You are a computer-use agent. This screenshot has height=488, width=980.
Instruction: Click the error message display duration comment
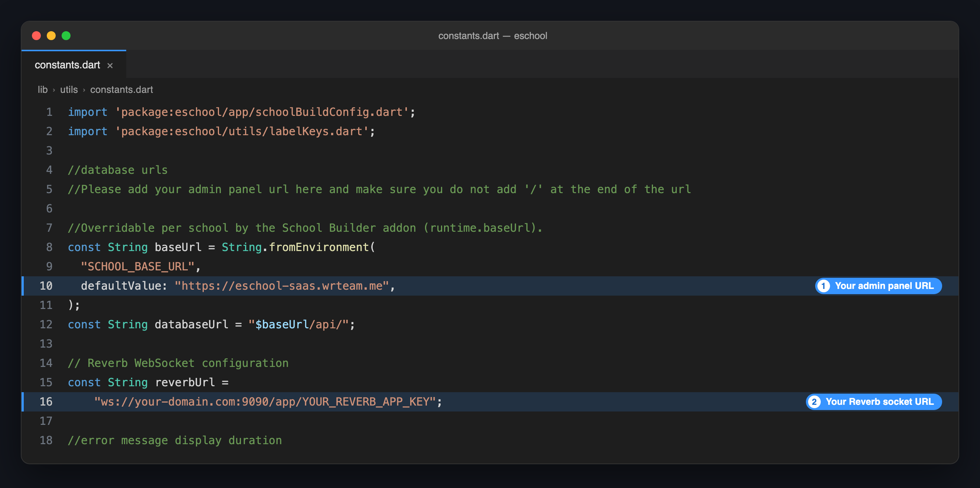[x=175, y=440]
